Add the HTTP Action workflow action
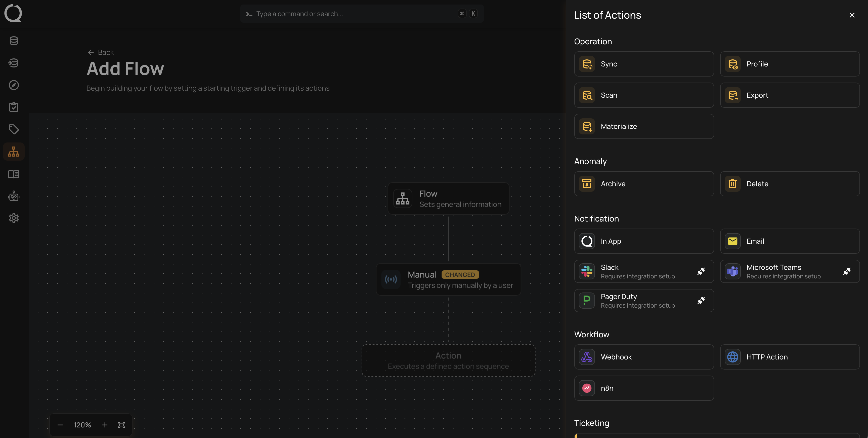Screen dimensions: 868x438 [790, 357]
